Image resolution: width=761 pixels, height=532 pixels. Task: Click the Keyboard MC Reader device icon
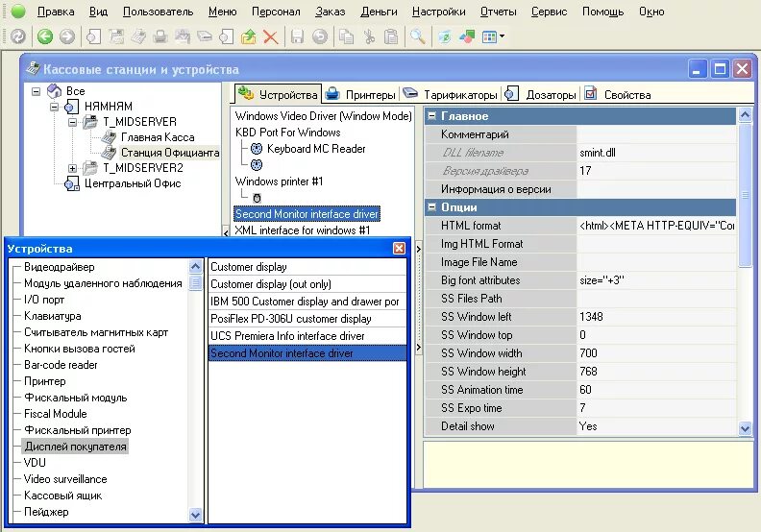(x=257, y=149)
